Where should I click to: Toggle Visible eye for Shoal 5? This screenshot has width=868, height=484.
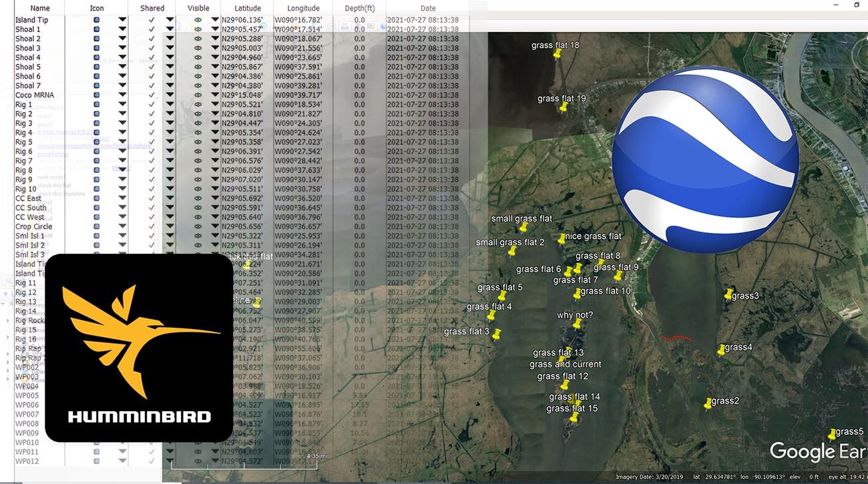(198, 67)
